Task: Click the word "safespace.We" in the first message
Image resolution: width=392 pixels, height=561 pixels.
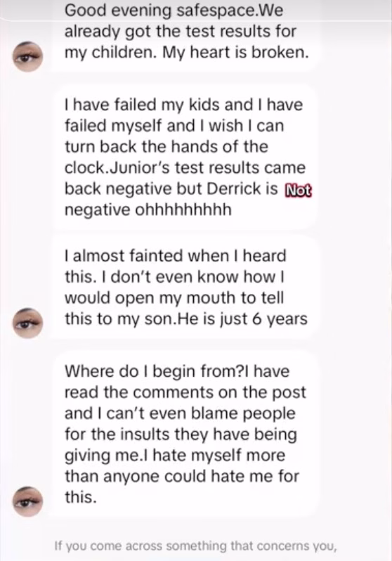Action: click(x=230, y=11)
